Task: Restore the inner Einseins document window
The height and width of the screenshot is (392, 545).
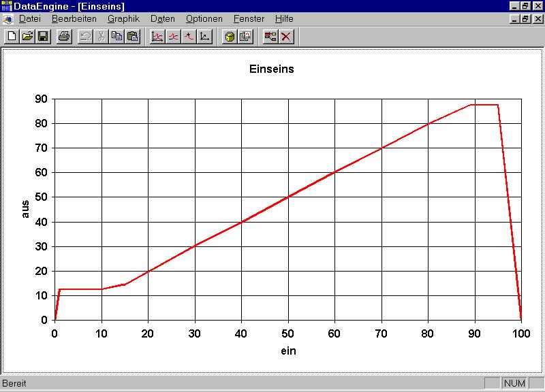Action: [x=525, y=19]
